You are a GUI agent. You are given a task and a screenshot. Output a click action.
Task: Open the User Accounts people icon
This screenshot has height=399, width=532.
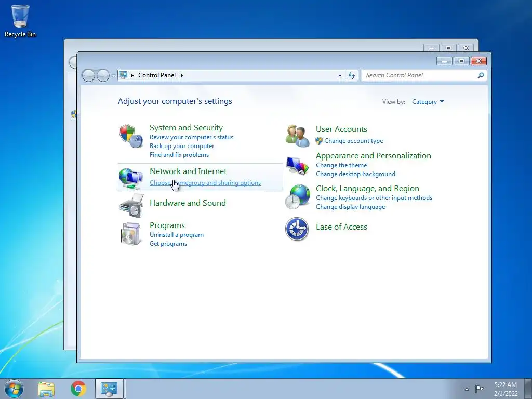[x=297, y=136]
